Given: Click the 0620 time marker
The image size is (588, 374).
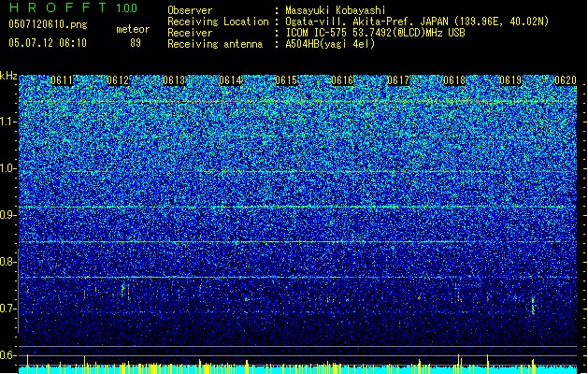Looking at the screenshot, I should 566,80.
